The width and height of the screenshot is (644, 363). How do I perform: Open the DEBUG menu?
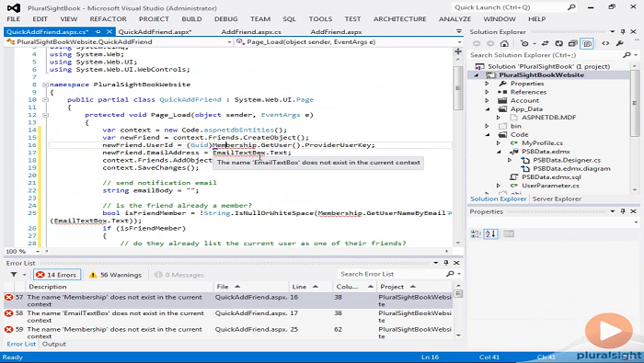226,19
